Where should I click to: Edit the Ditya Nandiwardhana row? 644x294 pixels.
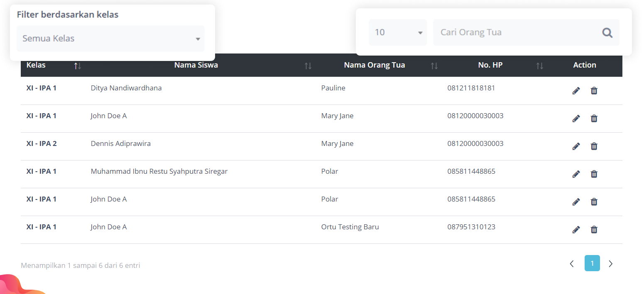click(x=576, y=91)
